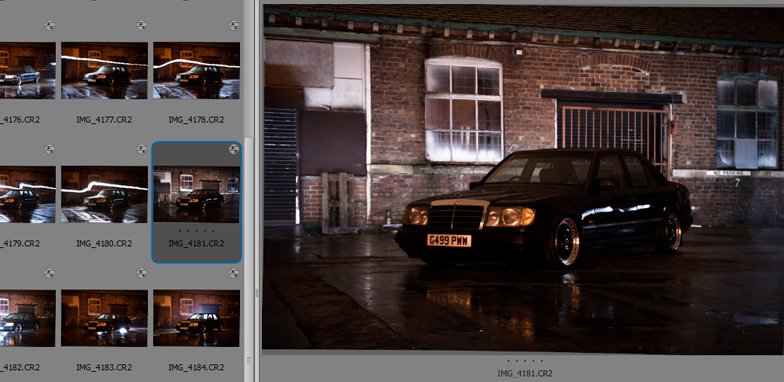Click the content panel vertical scrollbar
This screenshot has height=382, width=784.
248,245
